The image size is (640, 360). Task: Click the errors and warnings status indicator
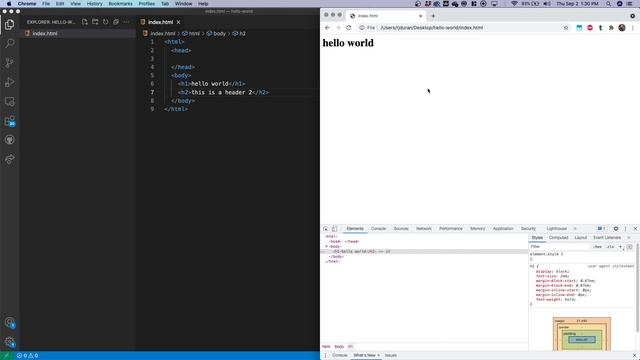pos(27,356)
